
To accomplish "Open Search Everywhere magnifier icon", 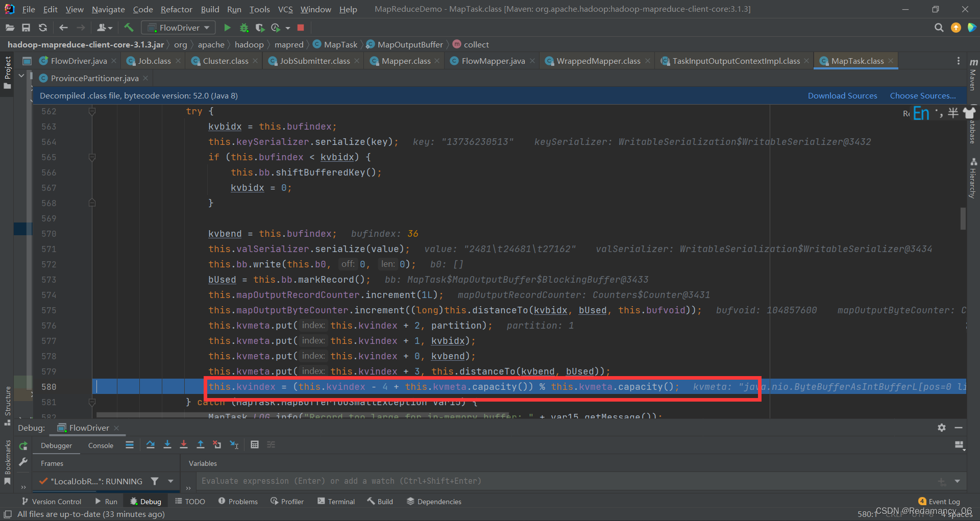I will tap(939, 28).
